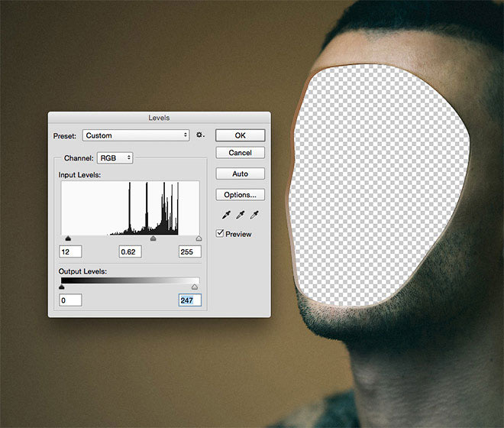The height and width of the screenshot is (428, 504).
Task: Grab the output black level slider
Action: (x=62, y=287)
